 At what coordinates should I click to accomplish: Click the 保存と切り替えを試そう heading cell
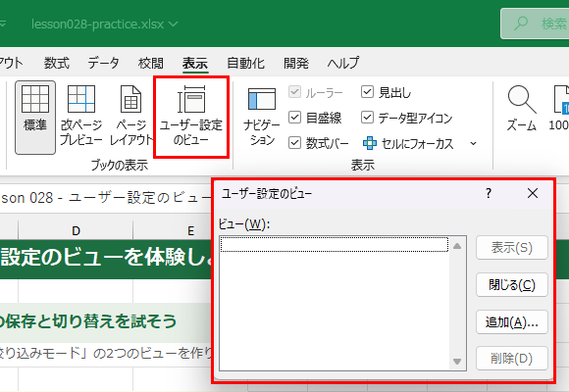pos(106,321)
